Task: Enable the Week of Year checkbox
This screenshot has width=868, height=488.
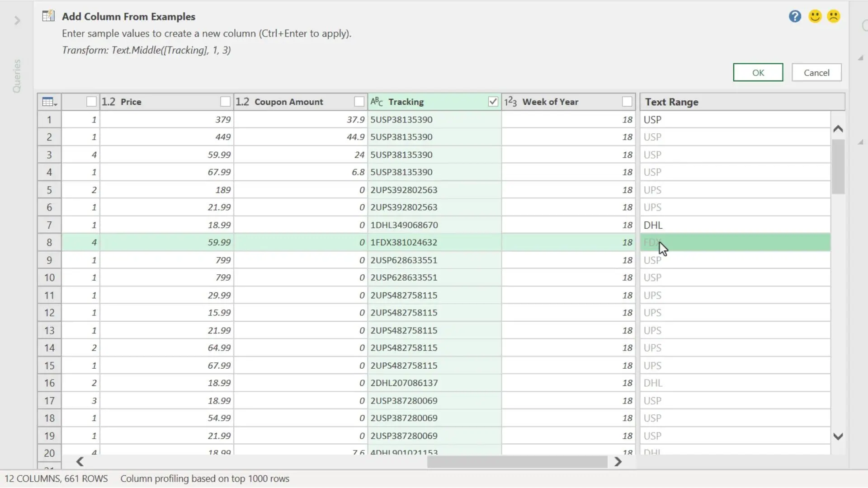Action: pyautogui.click(x=627, y=102)
